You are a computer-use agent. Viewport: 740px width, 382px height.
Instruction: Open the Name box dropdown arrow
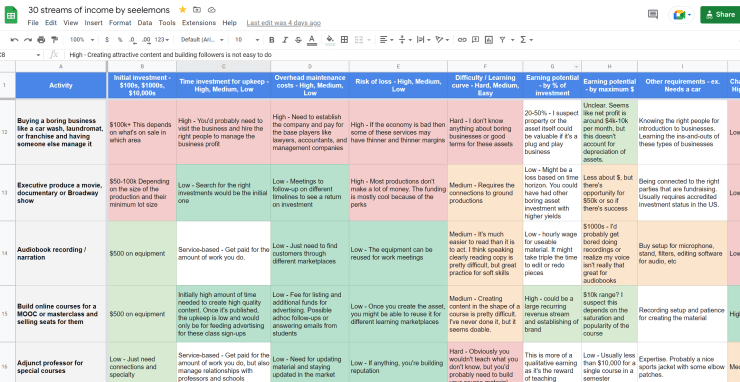(38, 55)
